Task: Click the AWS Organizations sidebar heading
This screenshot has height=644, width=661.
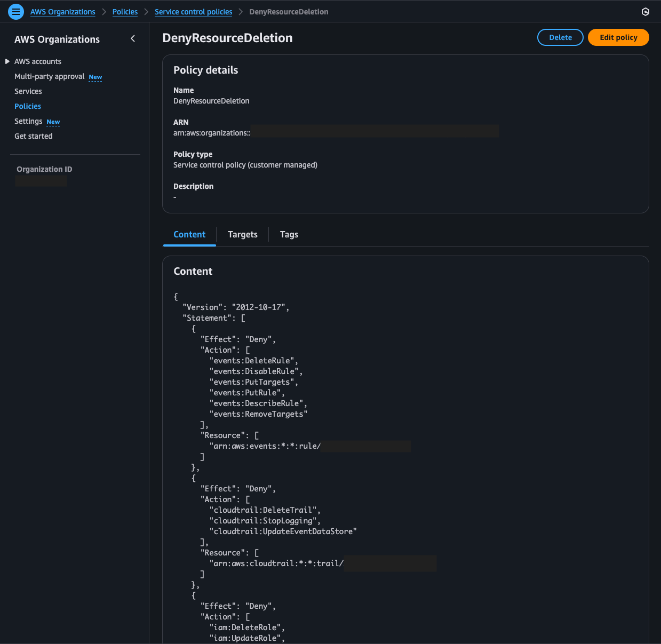Action: pos(57,39)
